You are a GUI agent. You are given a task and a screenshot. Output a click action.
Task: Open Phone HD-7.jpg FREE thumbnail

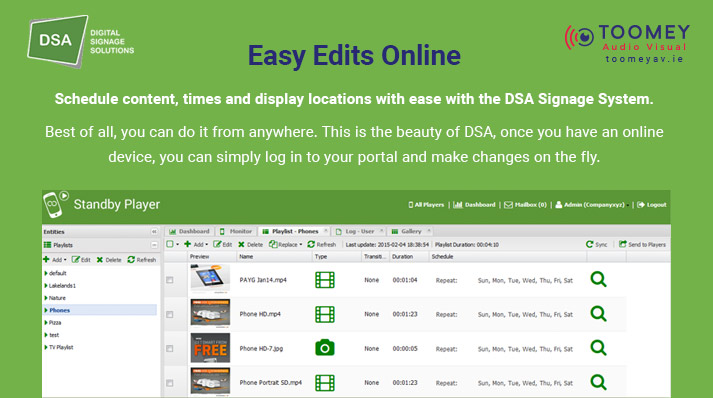coord(210,348)
